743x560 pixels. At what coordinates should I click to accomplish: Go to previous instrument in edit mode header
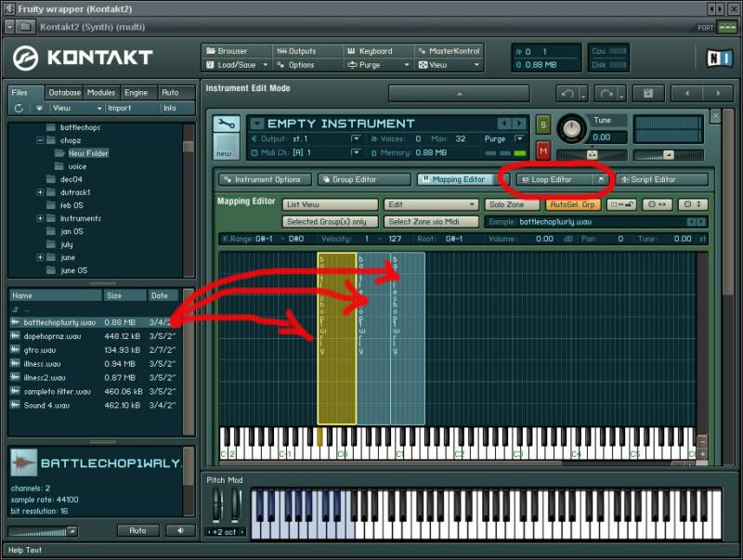(x=687, y=93)
